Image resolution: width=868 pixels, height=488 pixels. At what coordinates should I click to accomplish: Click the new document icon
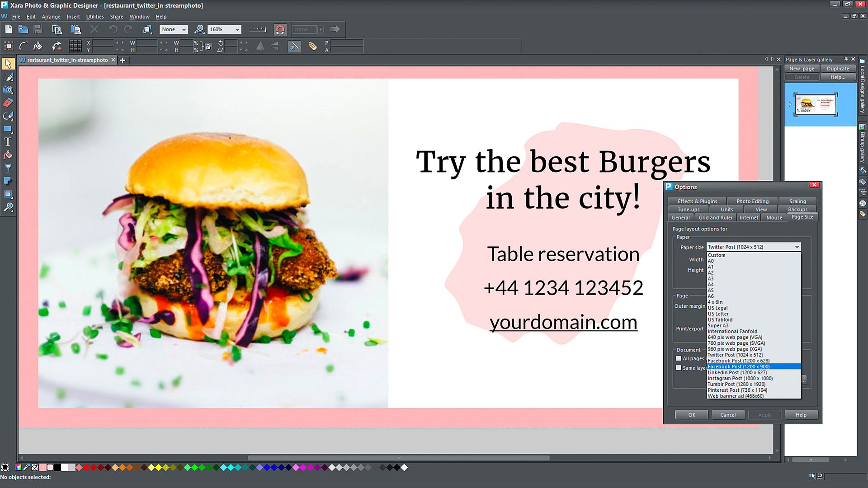(8, 30)
